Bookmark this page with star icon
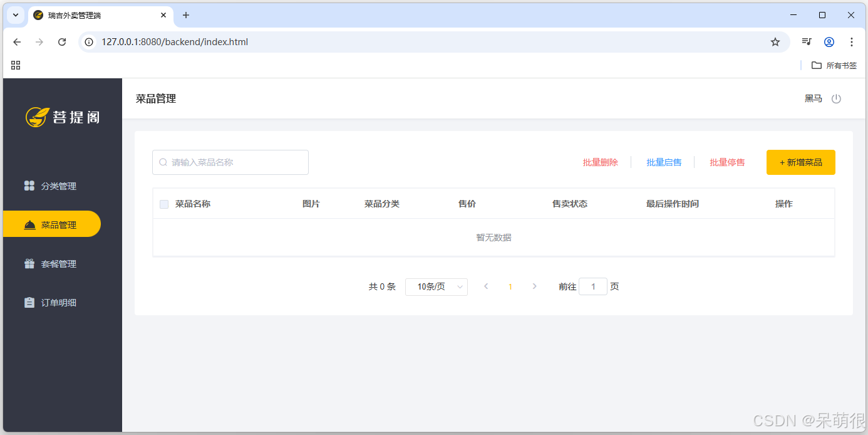868x435 pixels. coord(775,42)
